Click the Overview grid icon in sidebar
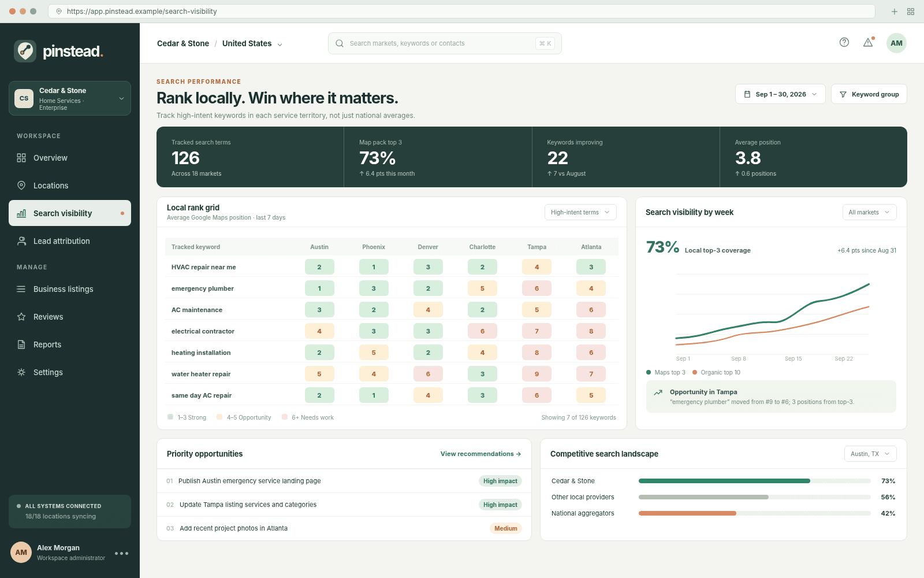Image resolution: width=924 pixels, height=578 pixels. click(x=21, y=158)
